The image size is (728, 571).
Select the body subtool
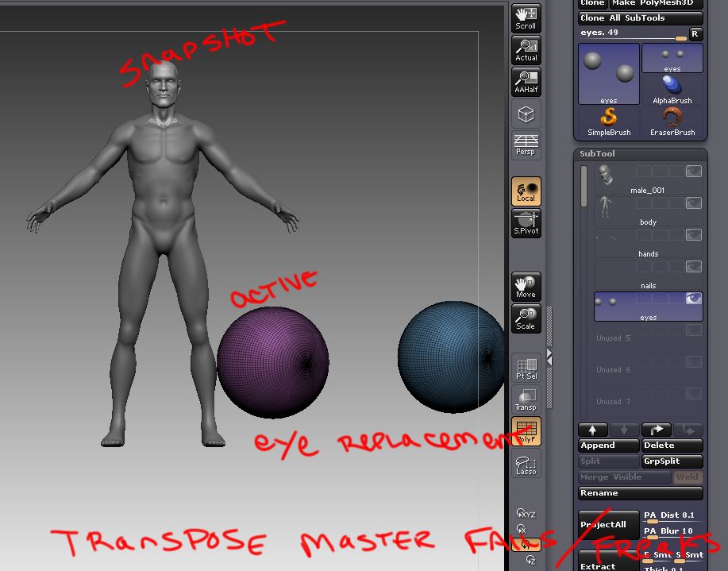[649, 211]
